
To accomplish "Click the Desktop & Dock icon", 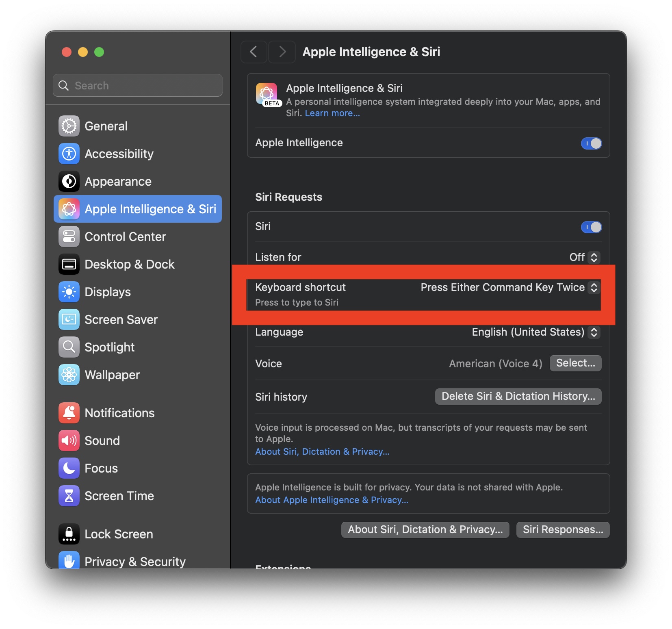I will pos(69,264).
